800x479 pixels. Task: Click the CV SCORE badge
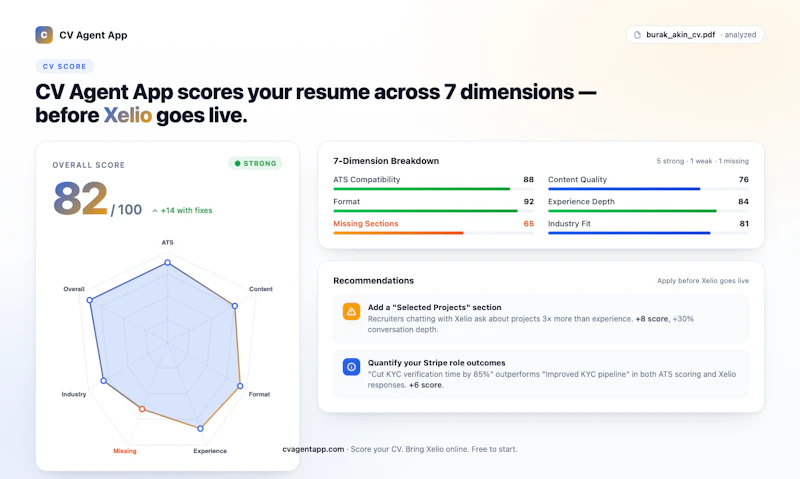tap(65, 66)
